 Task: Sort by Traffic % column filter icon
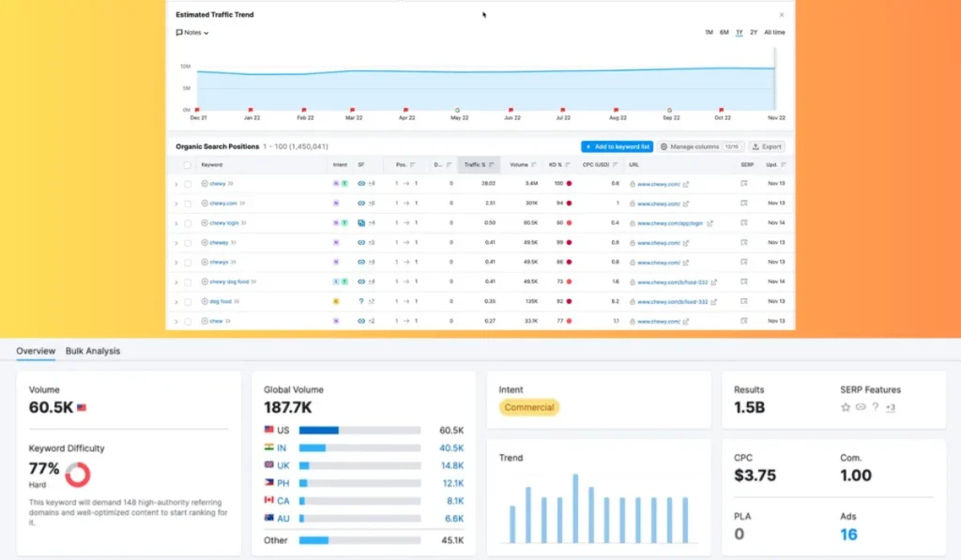[x=492, y=165]
